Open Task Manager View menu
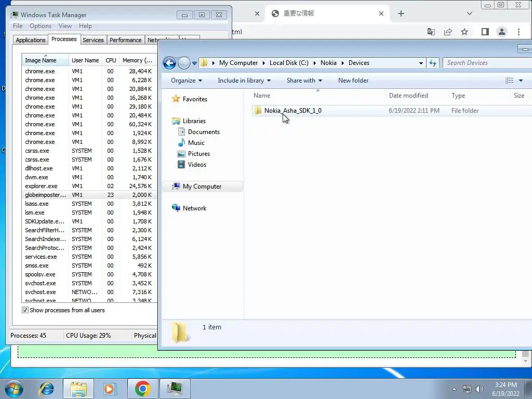This screenshot has width=532, height=399. click(x=65, y=26)
